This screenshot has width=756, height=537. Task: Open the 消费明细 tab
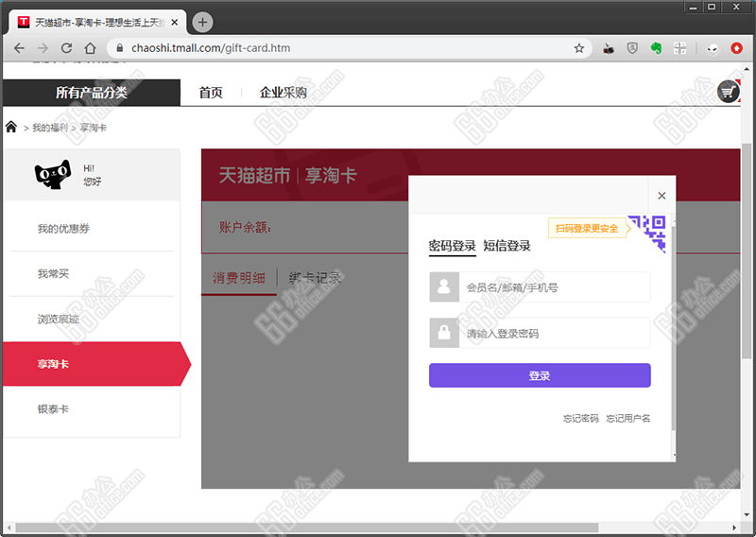(239, 278)
